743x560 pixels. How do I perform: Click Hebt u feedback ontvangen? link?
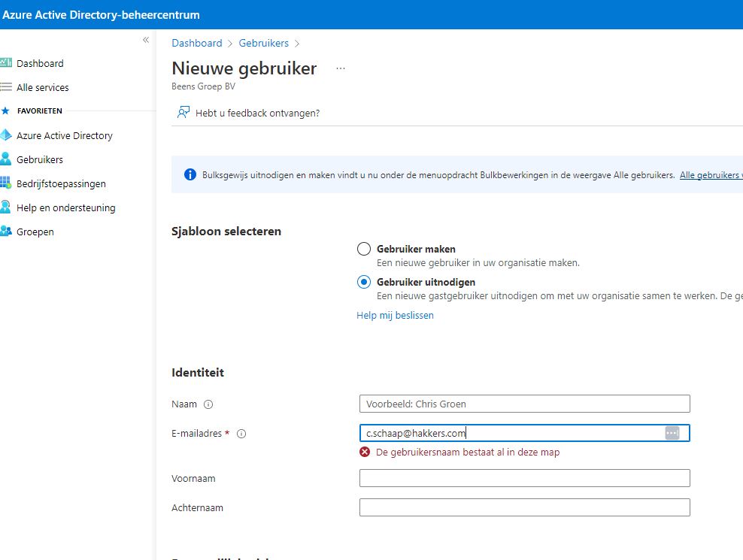coord(257,113)
